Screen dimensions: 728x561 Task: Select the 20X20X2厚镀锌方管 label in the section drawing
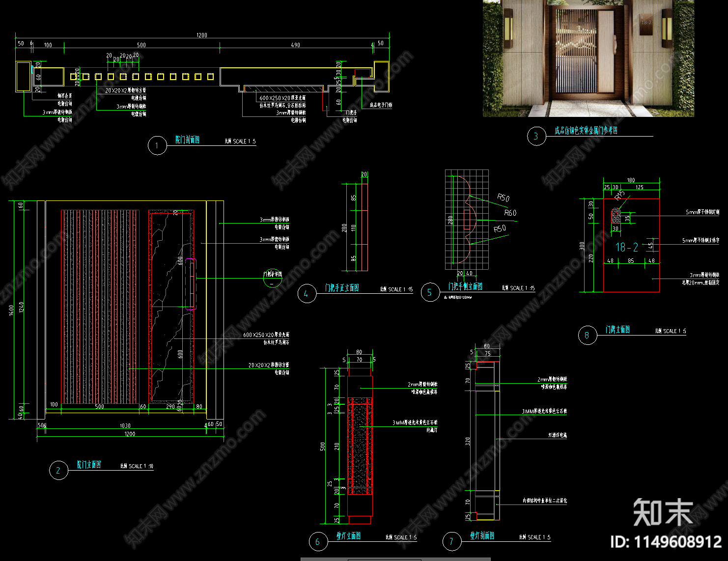click(x=126, y=90)
